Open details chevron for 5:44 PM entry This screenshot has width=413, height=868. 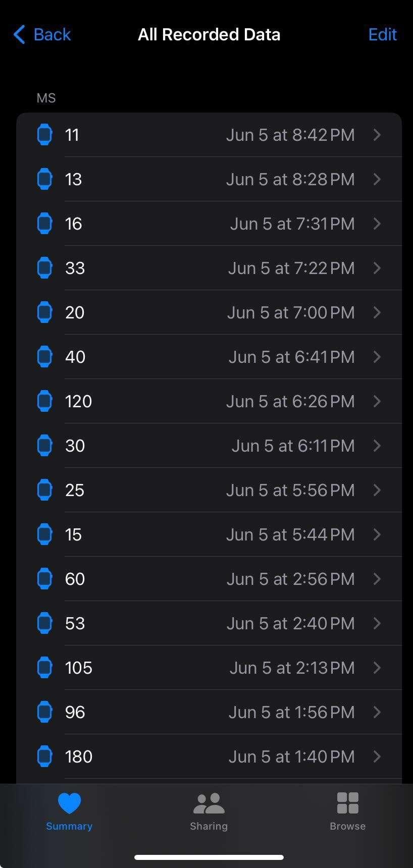(377, 534)
